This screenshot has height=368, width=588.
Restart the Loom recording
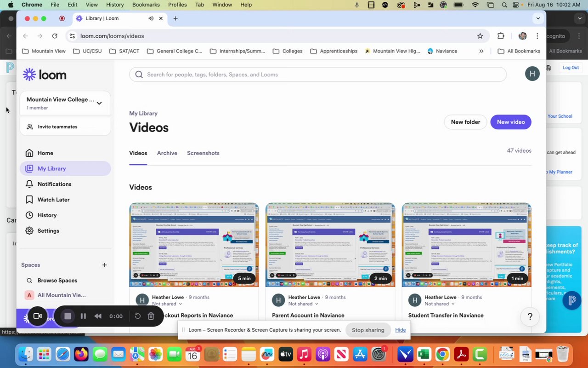coord(137,316)
